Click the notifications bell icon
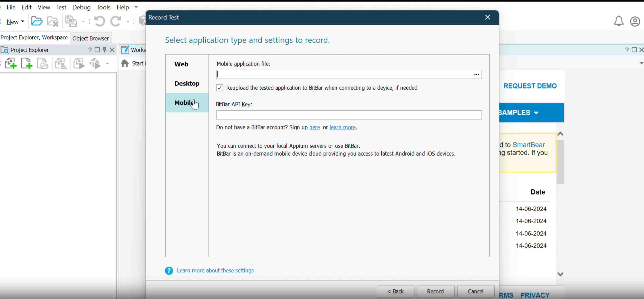 click(x=619, y=21)
